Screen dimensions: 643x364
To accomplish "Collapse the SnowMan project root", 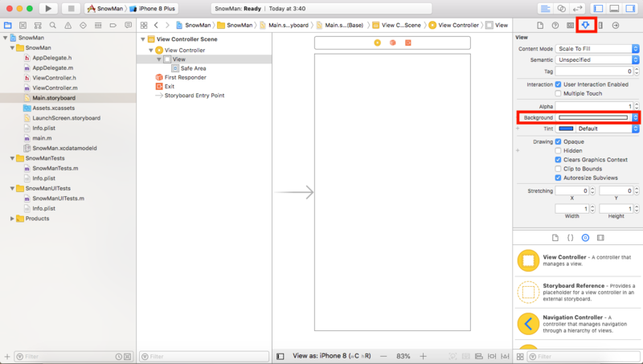I will [6, 38].
